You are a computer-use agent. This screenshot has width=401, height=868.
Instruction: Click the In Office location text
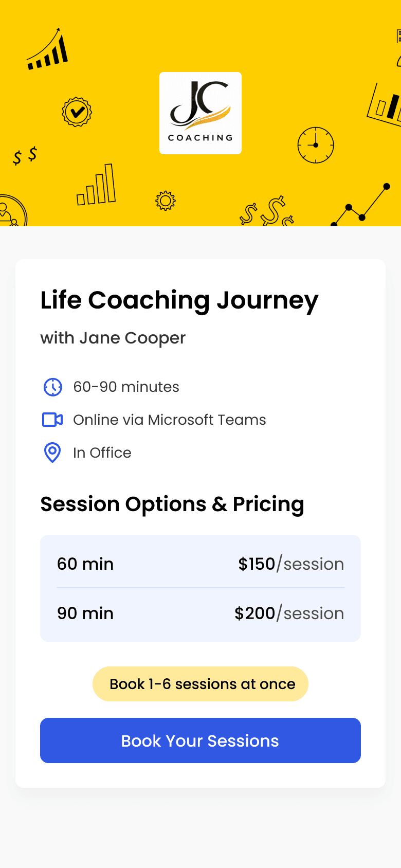(x=102, y=453)
